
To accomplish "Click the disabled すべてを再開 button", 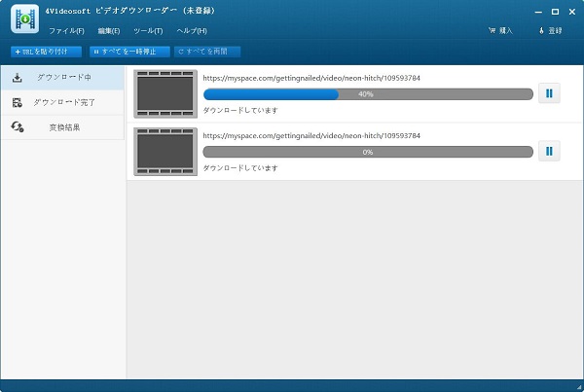I will (207, 52).
